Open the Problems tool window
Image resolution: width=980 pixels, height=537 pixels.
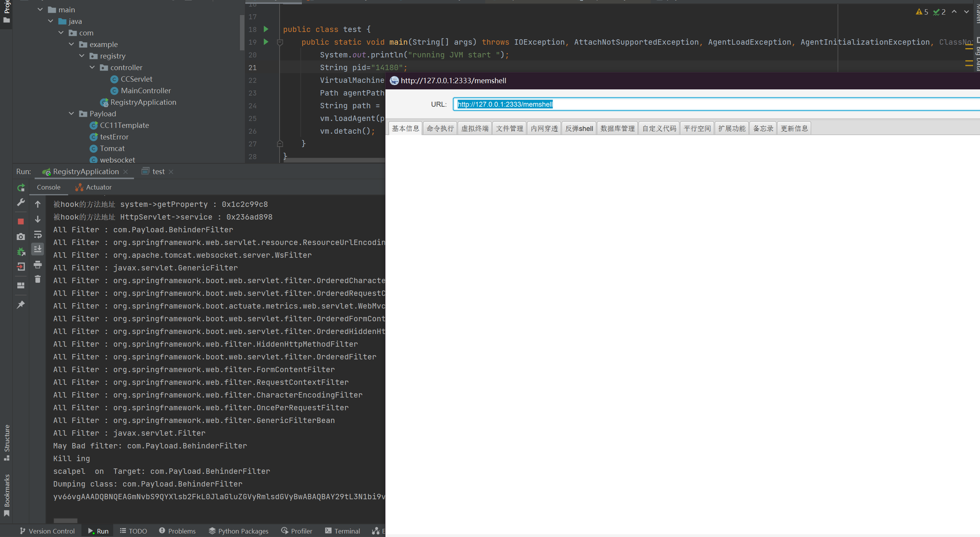coord(177,531)
